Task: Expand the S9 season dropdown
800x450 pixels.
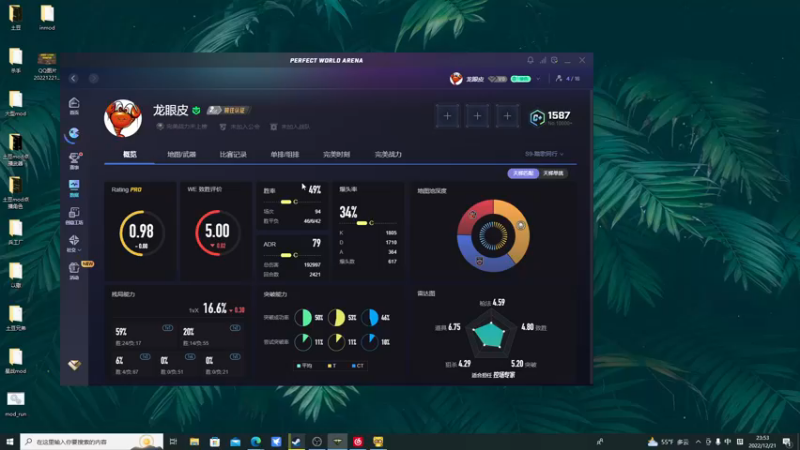Action: 544,154
